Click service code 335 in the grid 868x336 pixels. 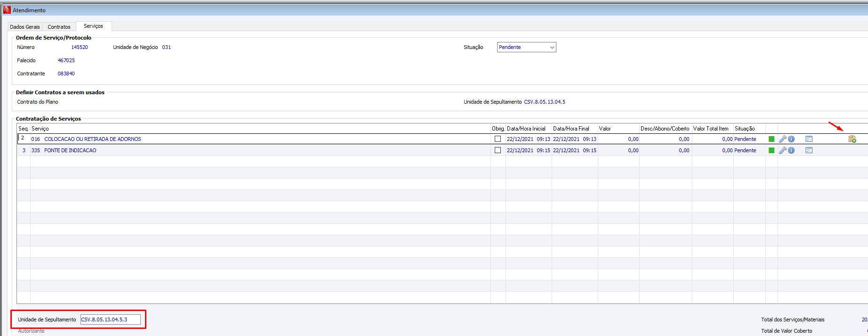pyautogui.click(x=36, y=150)
